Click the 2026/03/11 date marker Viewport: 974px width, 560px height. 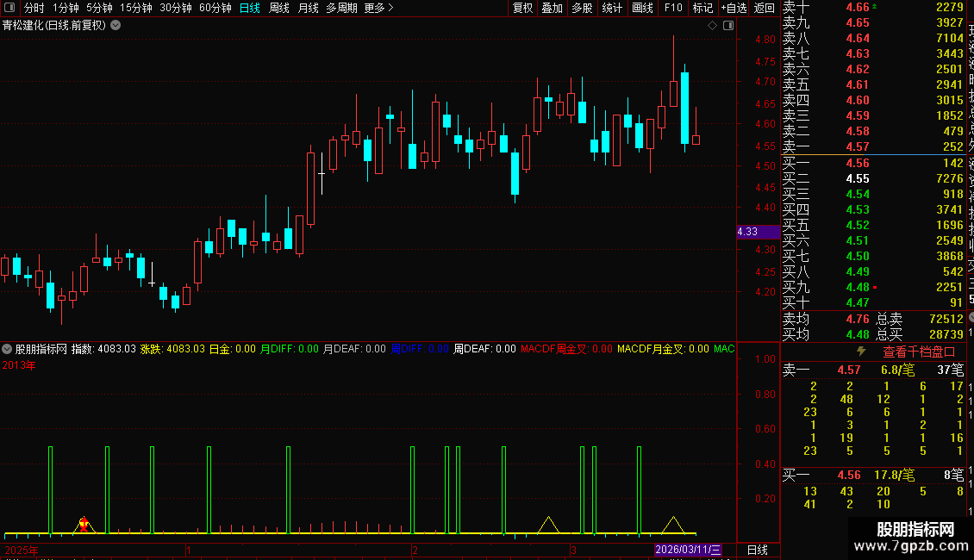click(x=688, y=550)
